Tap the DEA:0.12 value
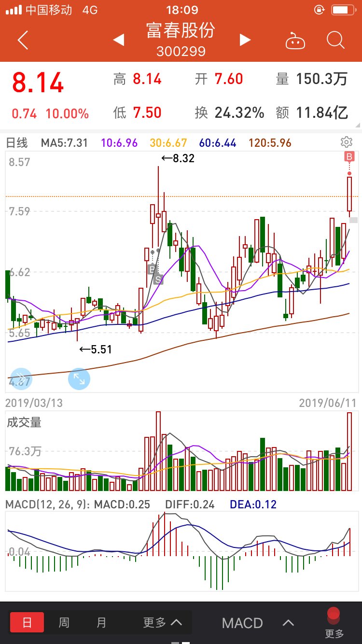This screenshot has height=644, width=362. coord(253,504)
